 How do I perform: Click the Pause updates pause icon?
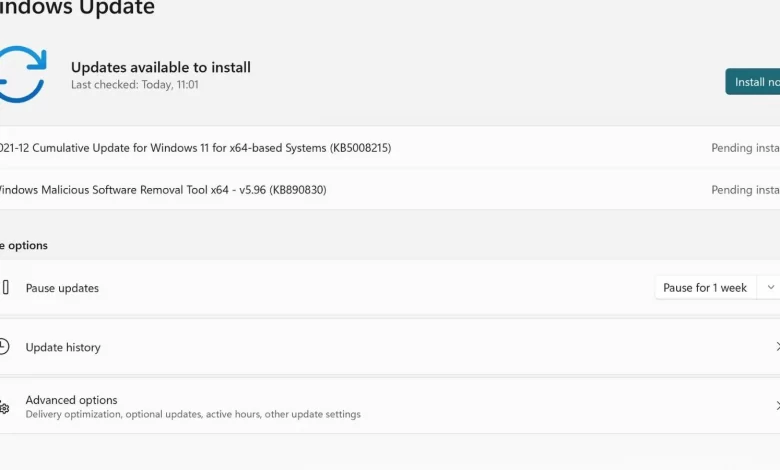click(5, 288)
